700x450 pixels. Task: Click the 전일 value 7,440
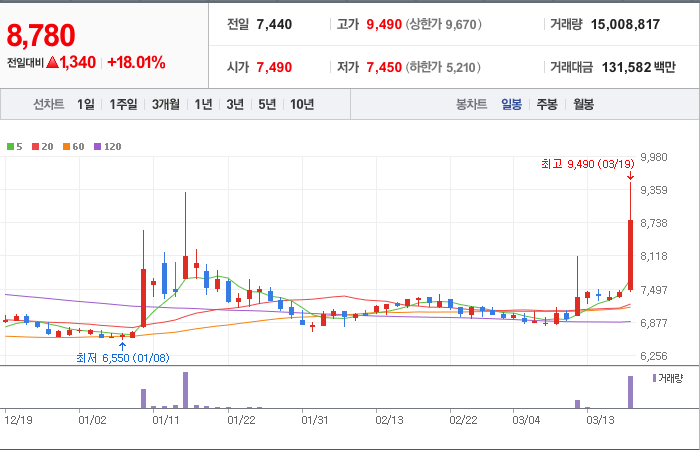pyautogui.click(x=274, y=24)
